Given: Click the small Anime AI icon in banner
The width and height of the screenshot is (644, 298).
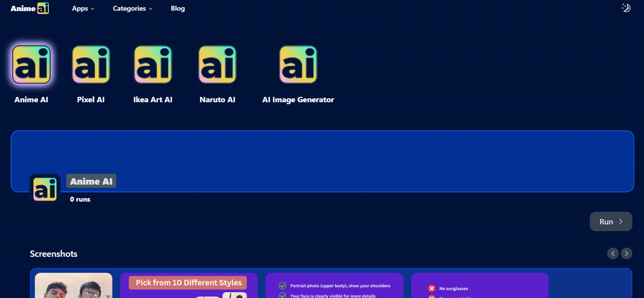Looking at the screenshot, I should (45, 189).
